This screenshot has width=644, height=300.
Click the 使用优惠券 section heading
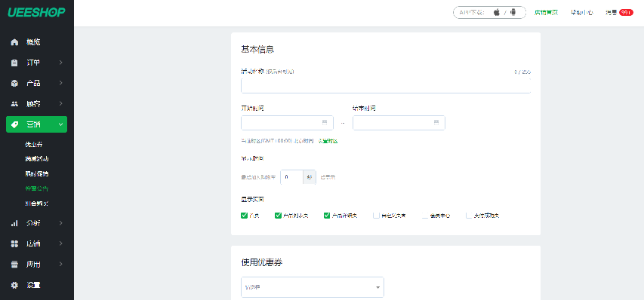[x=262, y=263]
